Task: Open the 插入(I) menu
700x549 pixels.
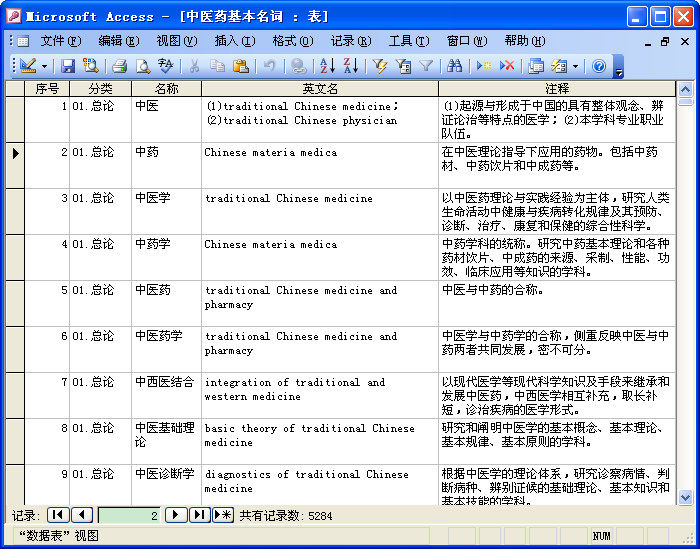Action: [235, 41]
